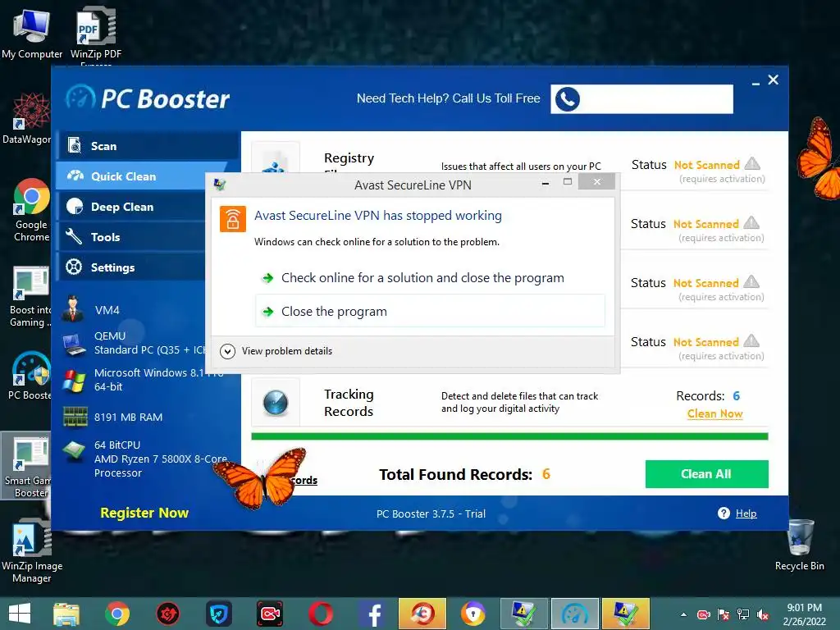Open Settings in PC Booster sidebar
This screenshot has width=840, height=630.
click(x=132, y=267)
